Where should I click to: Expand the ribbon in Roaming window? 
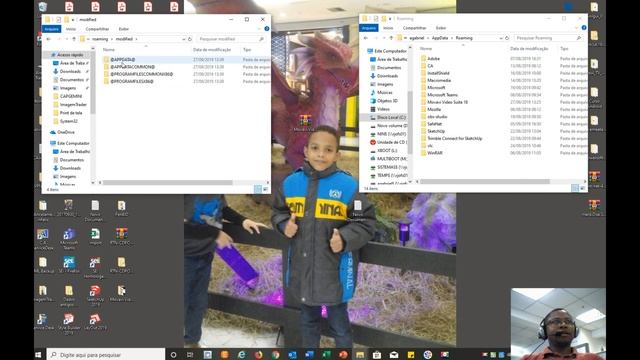(576, 28)
